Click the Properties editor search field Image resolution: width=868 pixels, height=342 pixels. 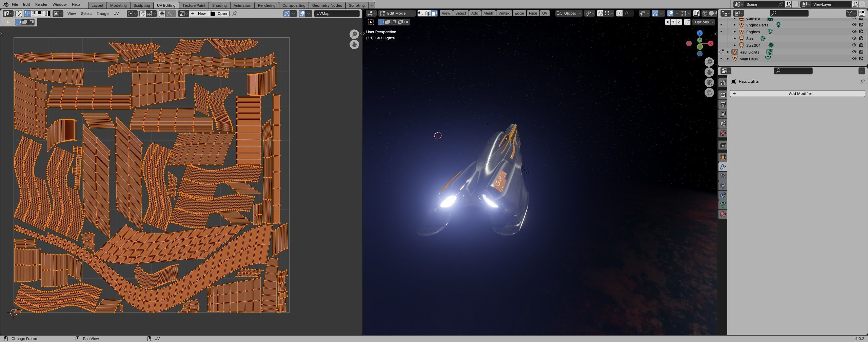click(793, 71)
